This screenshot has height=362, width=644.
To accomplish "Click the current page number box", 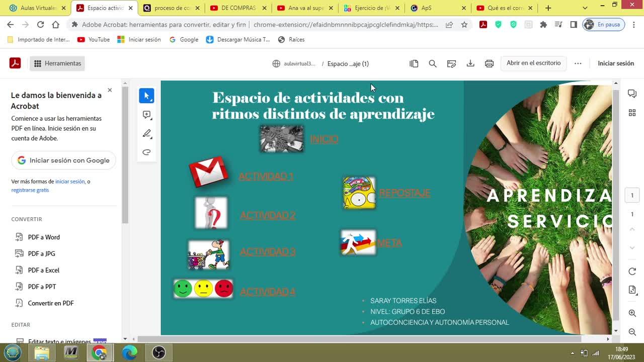I will tap(632, 195).
